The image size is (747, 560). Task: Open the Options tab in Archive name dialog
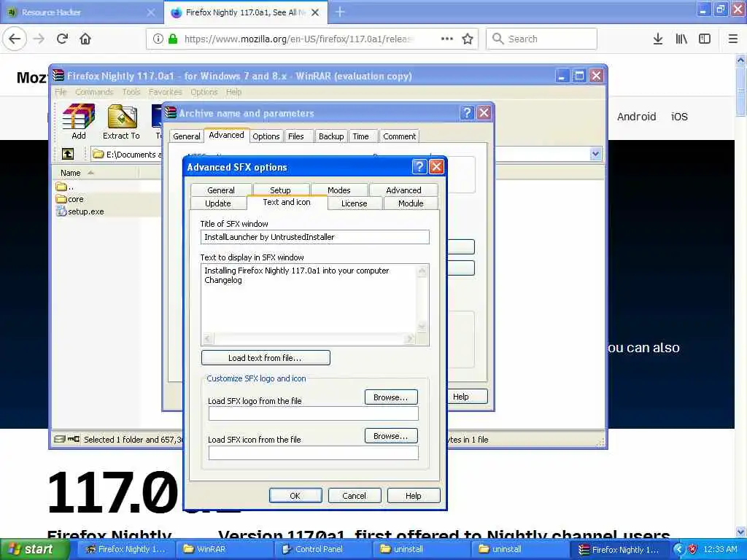[x=266, y=136]
